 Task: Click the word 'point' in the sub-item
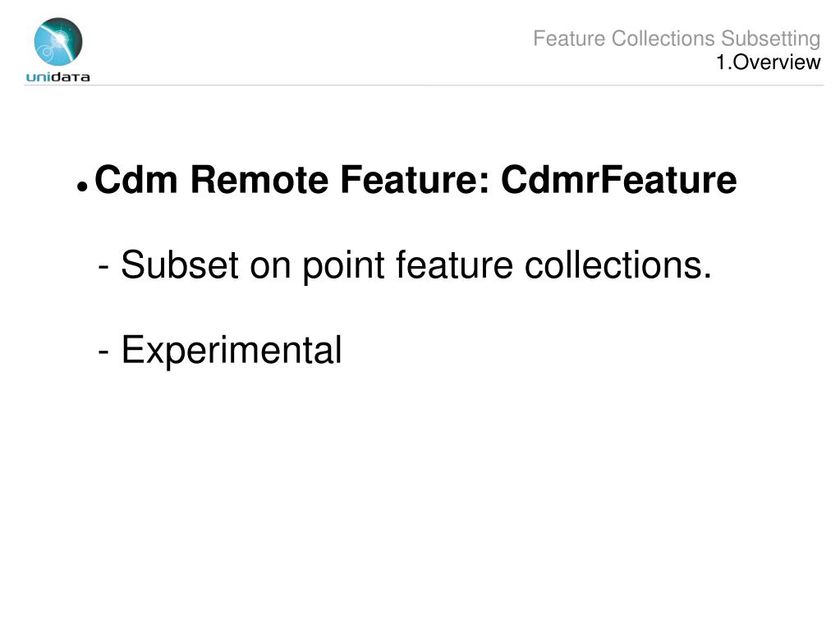pos(343,266)
